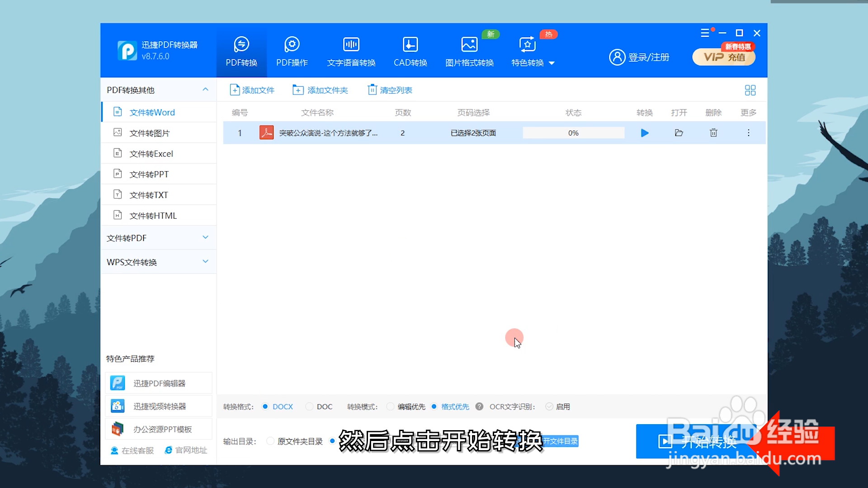Viewport: 868px width, 488px height.
Task: Open CAD转换 tool icon
Action: pos(410,45)
